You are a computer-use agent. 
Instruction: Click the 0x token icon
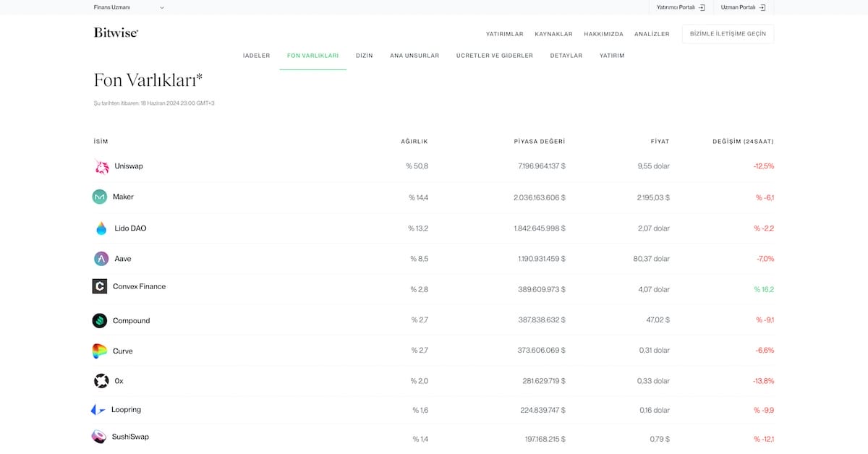pos(101,381)
